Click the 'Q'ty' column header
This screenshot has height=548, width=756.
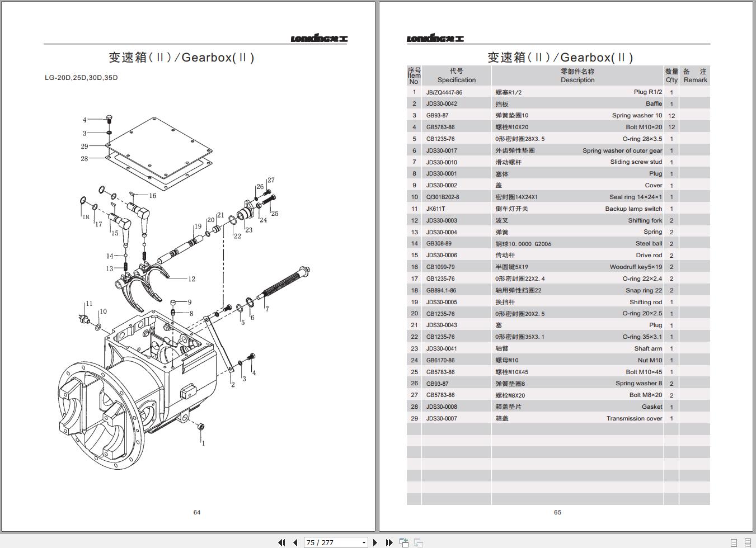click(672, 80)
